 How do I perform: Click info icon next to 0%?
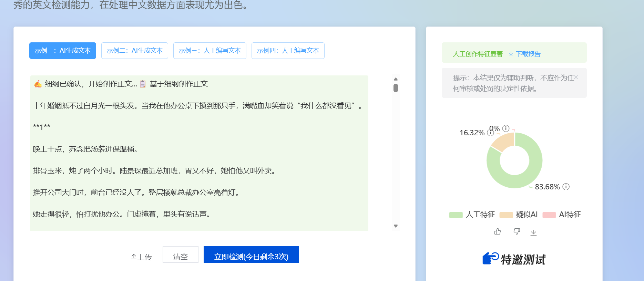(x=506, y=128)
